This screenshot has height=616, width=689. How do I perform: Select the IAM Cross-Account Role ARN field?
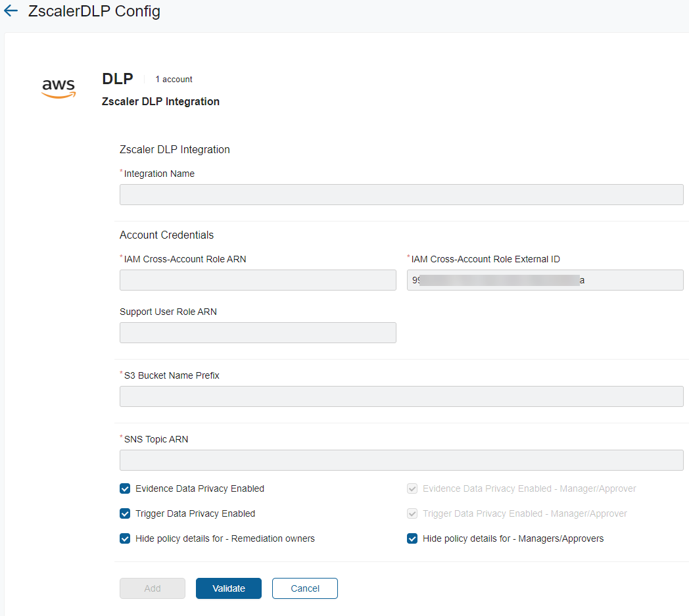(x=257, y=280)
